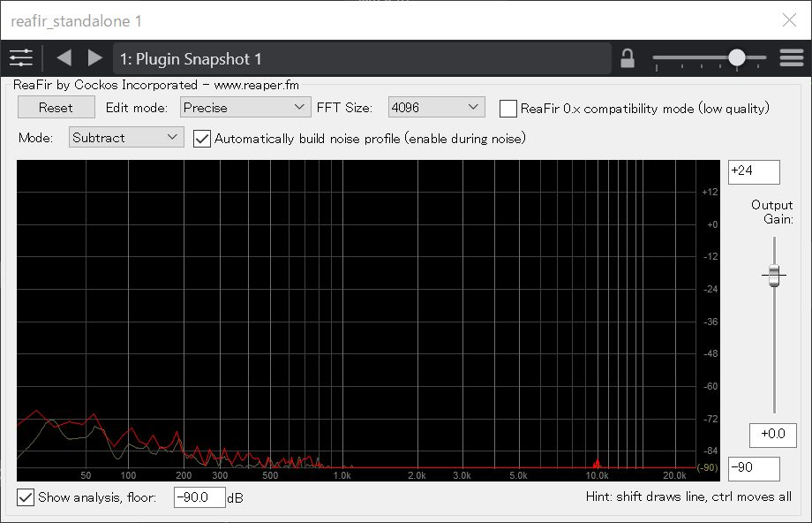This screenshot has height=523, width=812.
Task: Open the hamburger menu icon
Action: [792, 58]
